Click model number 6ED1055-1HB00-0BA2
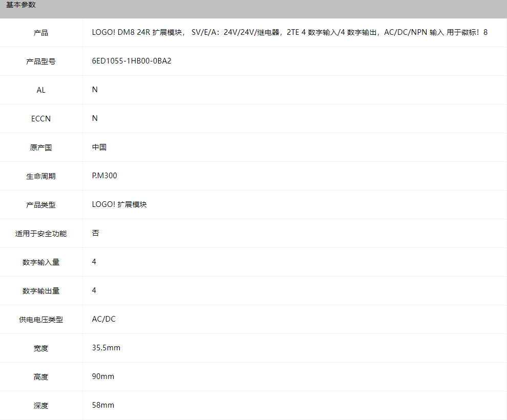Image resolution: width=507 pixels, height=420 pixels. [x=132, y=61]
